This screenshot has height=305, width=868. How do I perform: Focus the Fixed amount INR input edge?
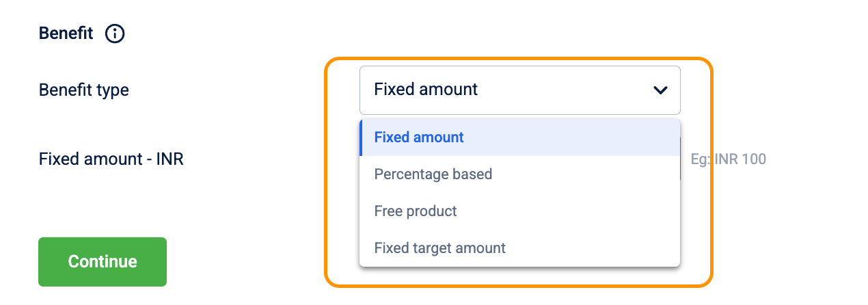[681, 159]
